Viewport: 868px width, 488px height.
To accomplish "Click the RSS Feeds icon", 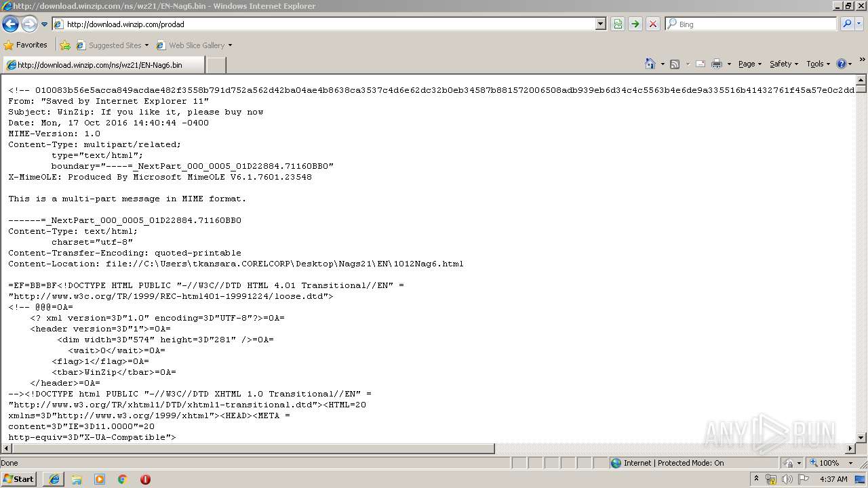I will [x=675, y=64].
